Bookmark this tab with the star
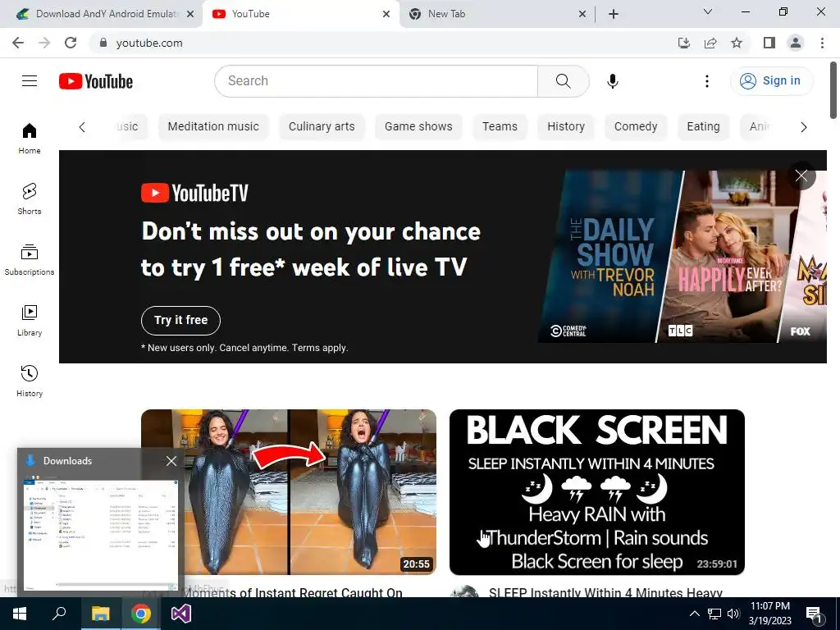The width and height of the screenshot is (840, 630). (737, 43)
